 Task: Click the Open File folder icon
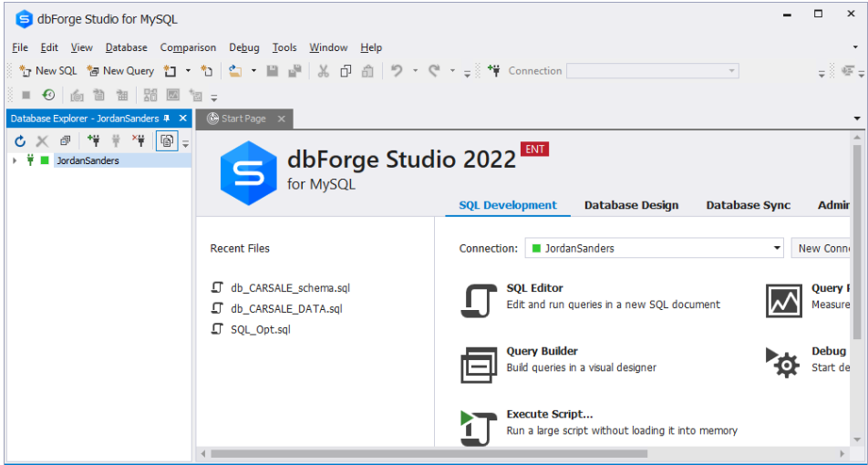pos(236,71)
